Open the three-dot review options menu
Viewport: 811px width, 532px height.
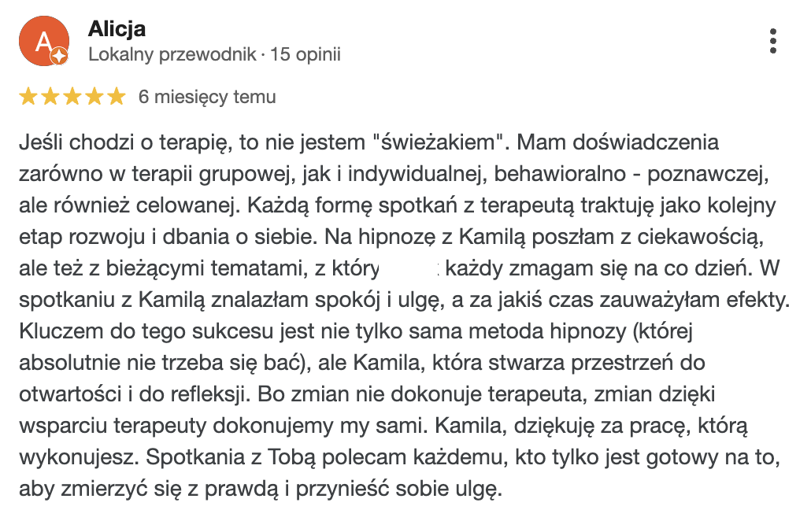tap(772, 41)
